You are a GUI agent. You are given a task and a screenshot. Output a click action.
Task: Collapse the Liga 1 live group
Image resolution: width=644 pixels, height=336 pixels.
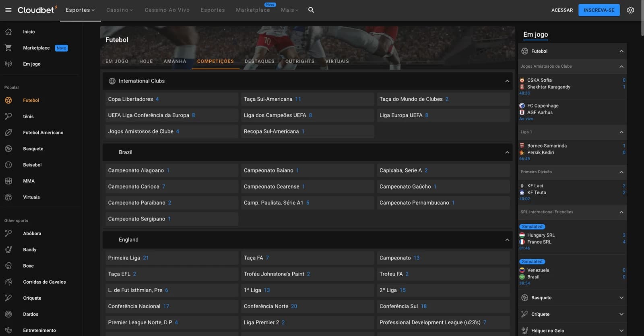(621, 132)
